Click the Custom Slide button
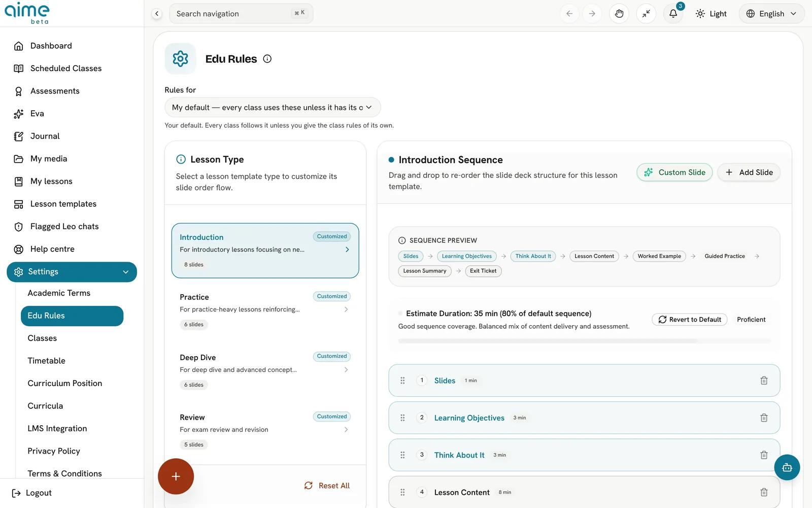The height and width of the screenshot is (508, 812). pos(674,172)
